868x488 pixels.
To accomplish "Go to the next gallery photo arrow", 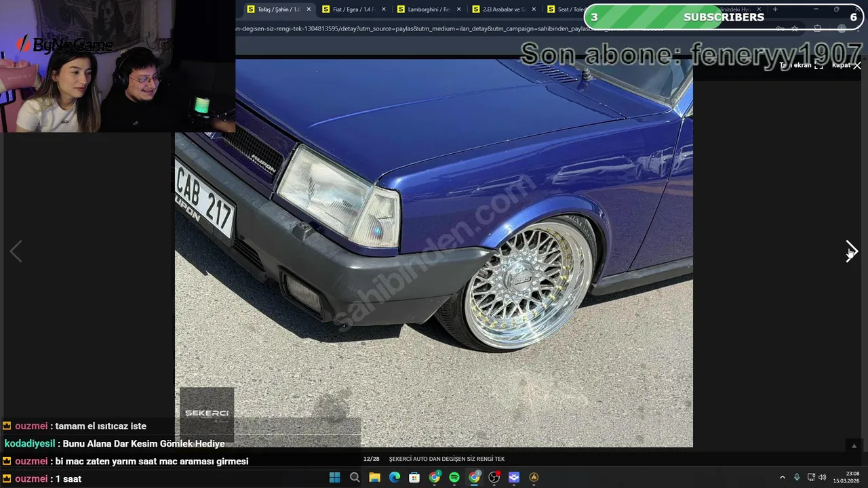I will click(852, 251).
